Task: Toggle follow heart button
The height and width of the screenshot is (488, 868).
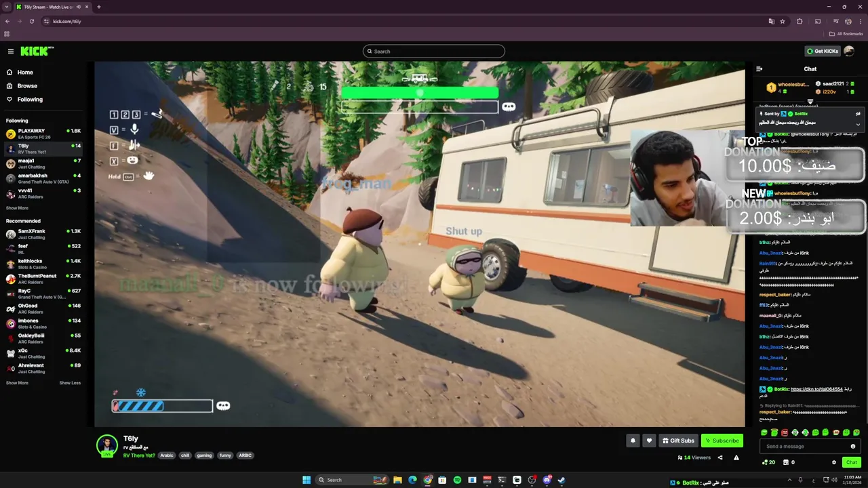Action: [x=649, y=441]
